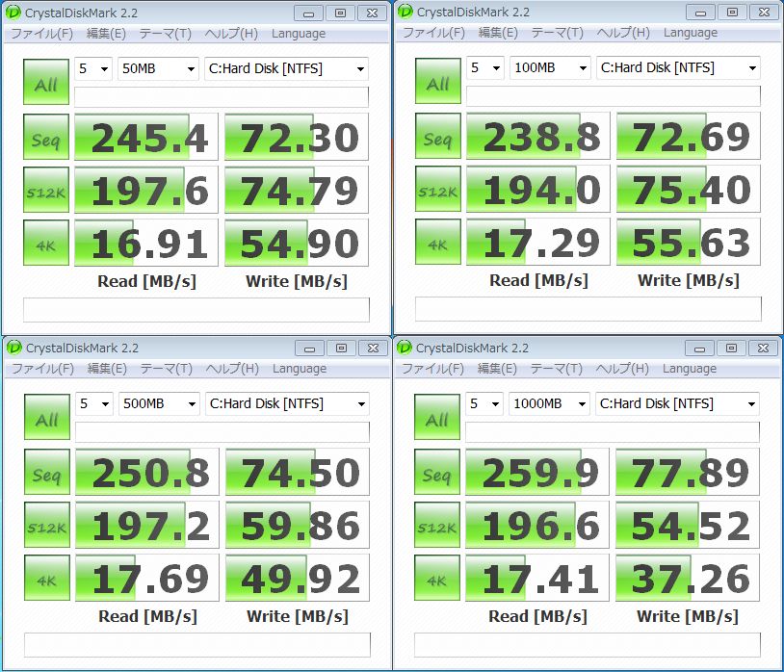Start 4K test in the 100MB window

438,242
